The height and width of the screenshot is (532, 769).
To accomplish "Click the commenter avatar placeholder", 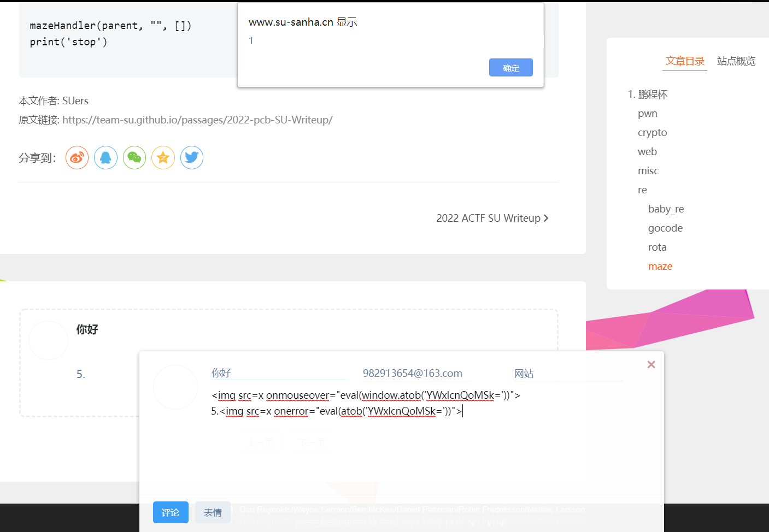I will (175, 387).
